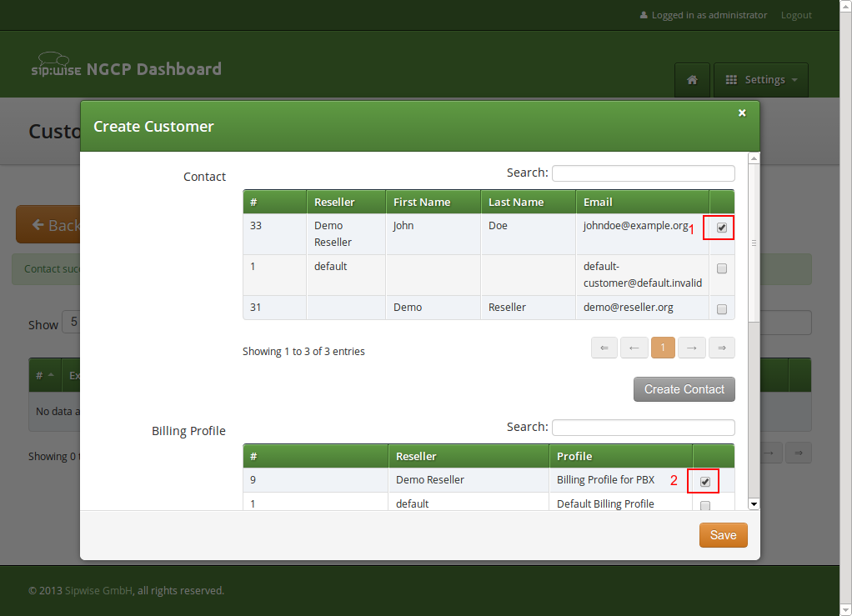Click the previous-page arrow in contact pagination

[633, 348]
